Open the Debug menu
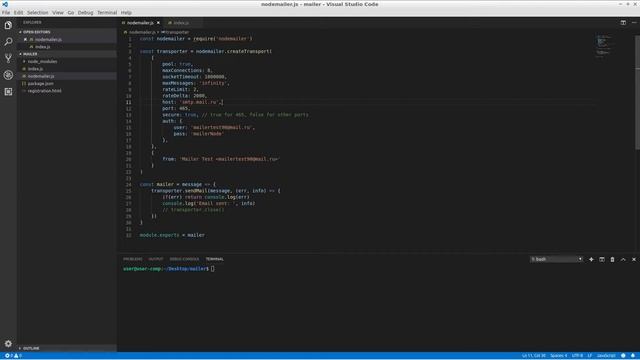Screen dimensions: 640x360 click(x=85, y=13)
